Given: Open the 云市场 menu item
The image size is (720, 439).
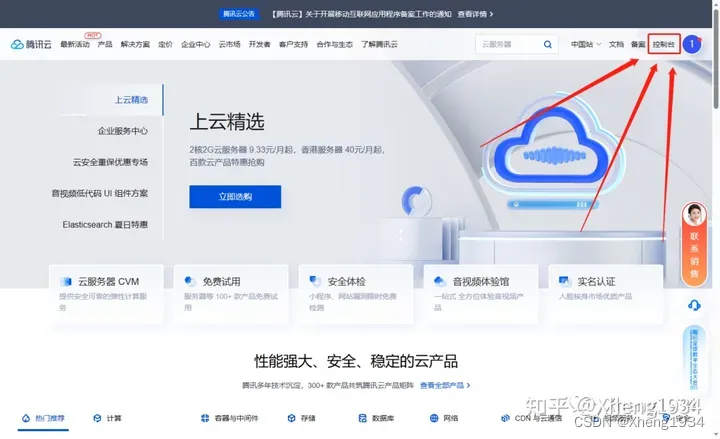Looking at the screenshot, I should coord(229,45).
